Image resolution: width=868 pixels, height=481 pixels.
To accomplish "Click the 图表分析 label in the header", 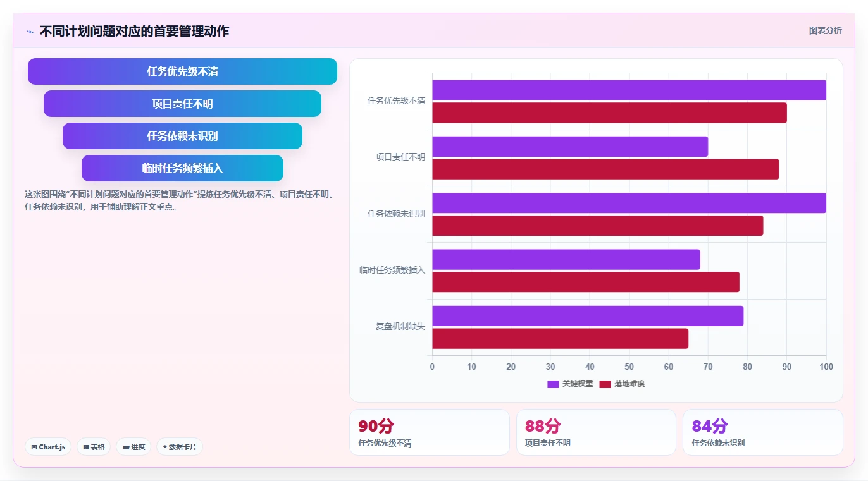I will pos(826,30).
